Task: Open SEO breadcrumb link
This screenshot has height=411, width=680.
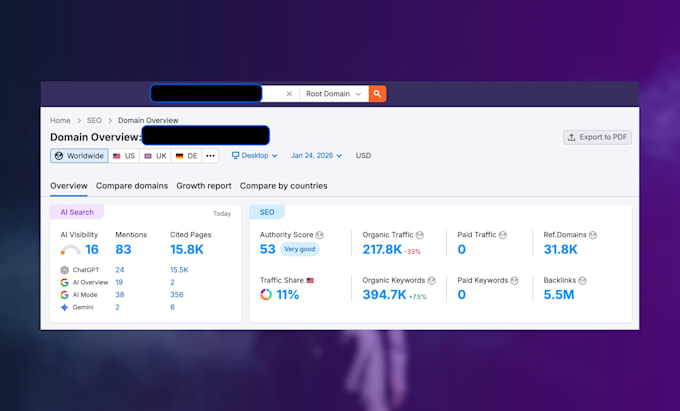Action: click(x=94, y=121)
